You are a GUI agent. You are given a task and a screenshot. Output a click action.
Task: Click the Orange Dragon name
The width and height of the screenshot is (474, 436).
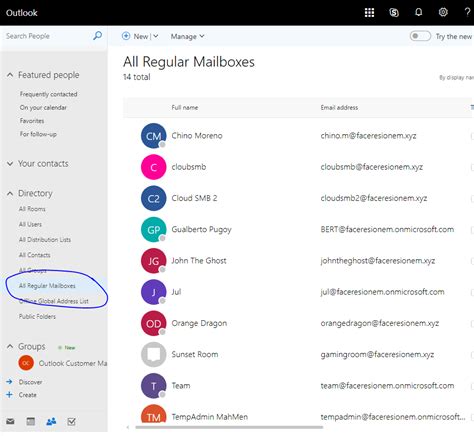pos(199,323)
